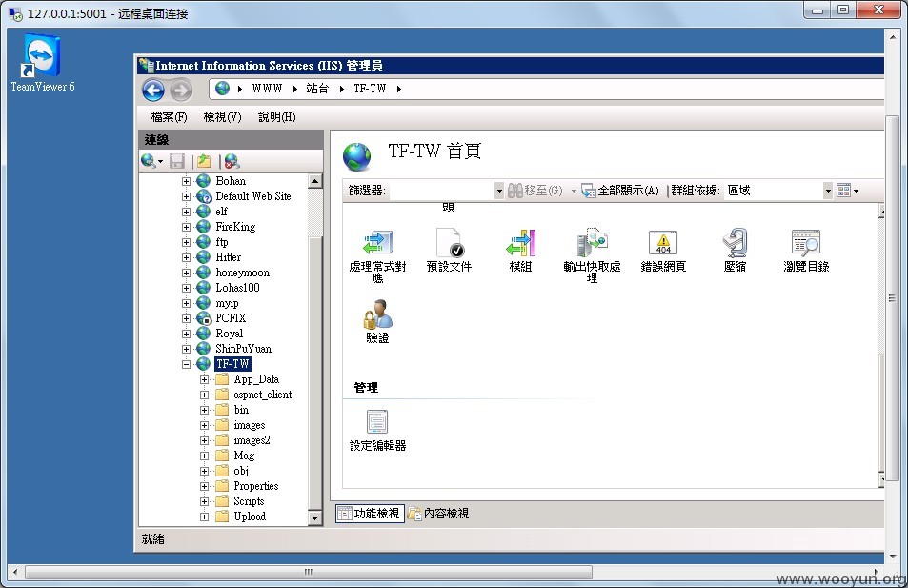Open the 輸出快取處理 output caching feature

[592, 255]
